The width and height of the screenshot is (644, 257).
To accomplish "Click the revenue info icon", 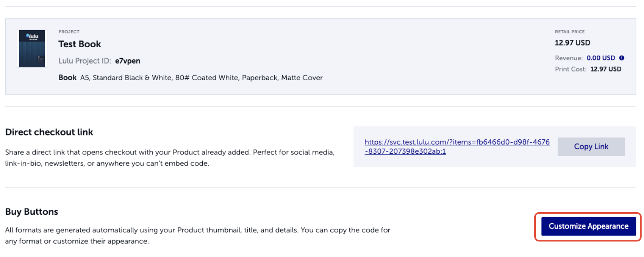I will (622, 58).
